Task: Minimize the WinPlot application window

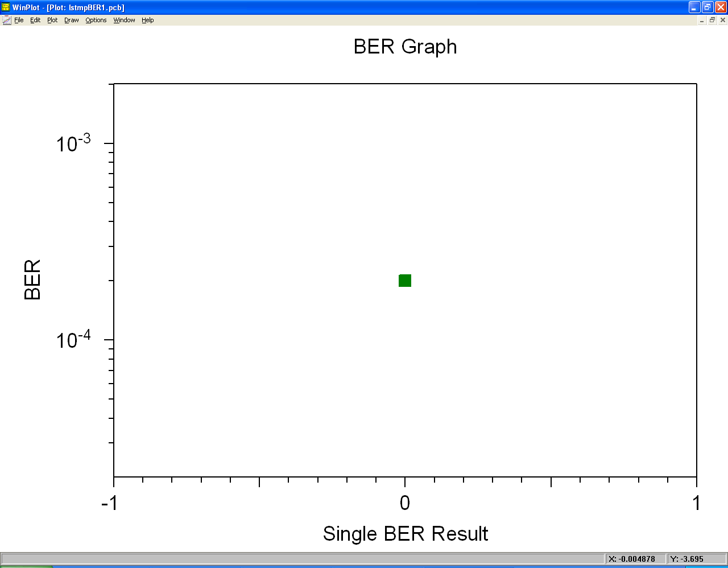Action: (x=694, y=7)
